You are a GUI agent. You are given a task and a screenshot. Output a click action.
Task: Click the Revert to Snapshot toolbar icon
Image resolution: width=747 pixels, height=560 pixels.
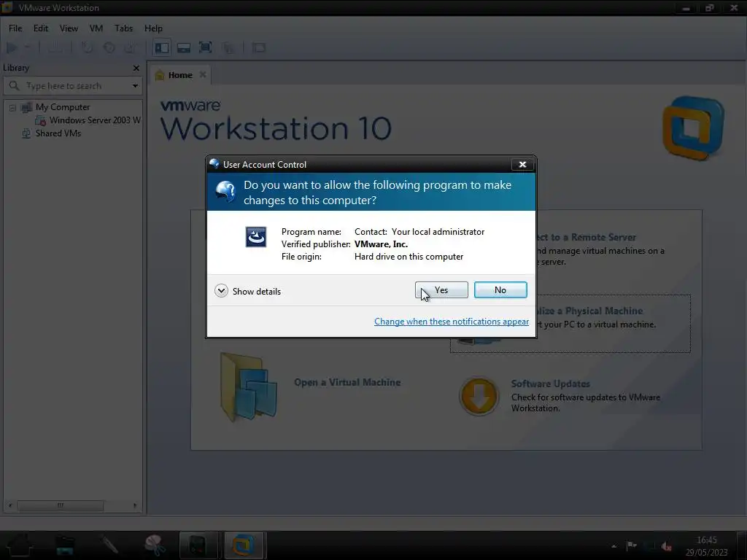tap(109, 47)
